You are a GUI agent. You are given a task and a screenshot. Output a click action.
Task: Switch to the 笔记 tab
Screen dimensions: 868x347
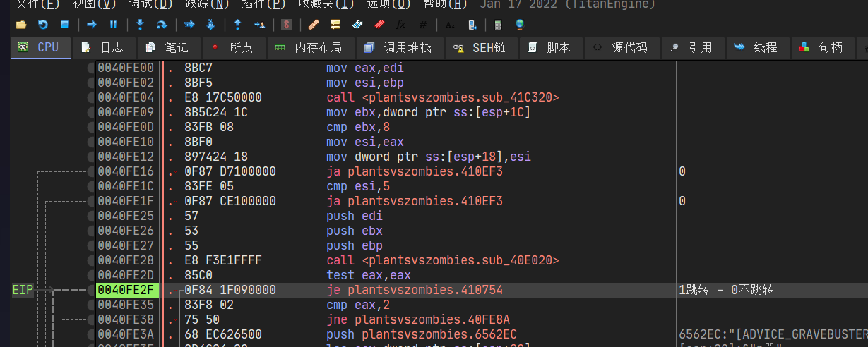click(169, 48)
